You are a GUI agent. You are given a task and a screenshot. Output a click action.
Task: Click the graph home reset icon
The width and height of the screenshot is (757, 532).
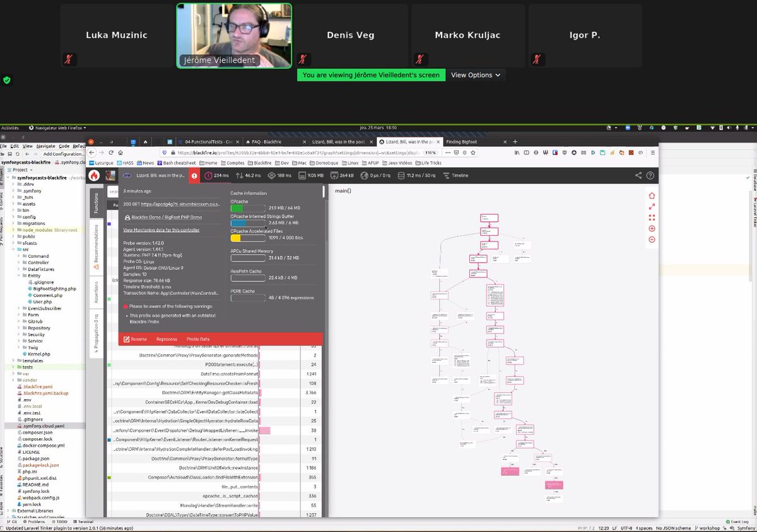[x=652, y=196]
